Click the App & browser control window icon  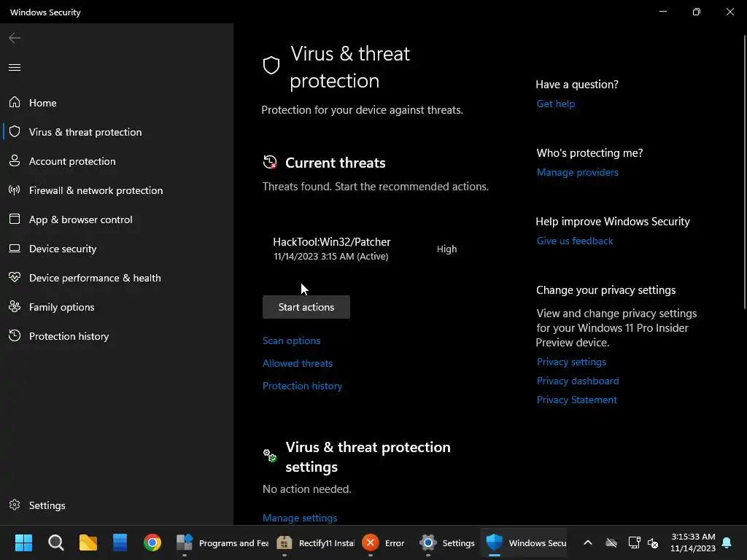[15, 219]
